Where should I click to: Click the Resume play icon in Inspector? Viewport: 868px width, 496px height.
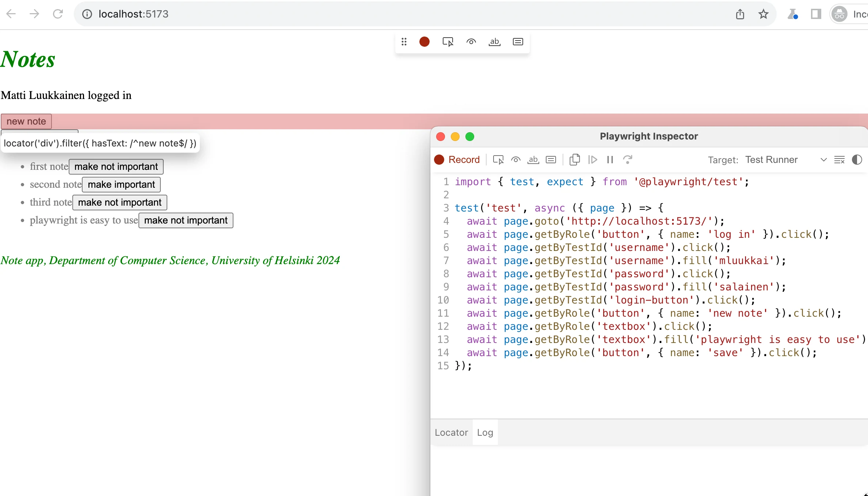593,160
